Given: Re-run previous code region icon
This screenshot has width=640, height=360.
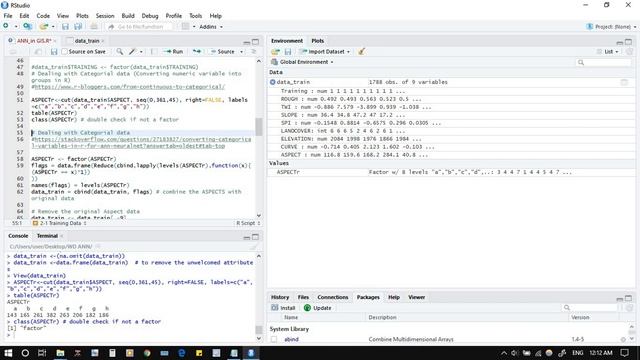Looking at the screenshot, I should (197, 51).
